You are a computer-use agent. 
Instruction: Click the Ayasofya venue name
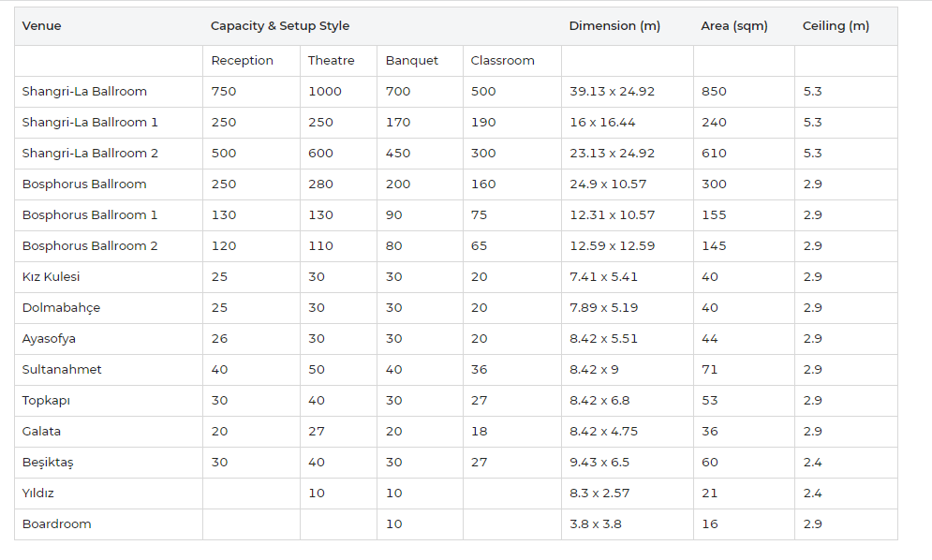tap(49, 339)
